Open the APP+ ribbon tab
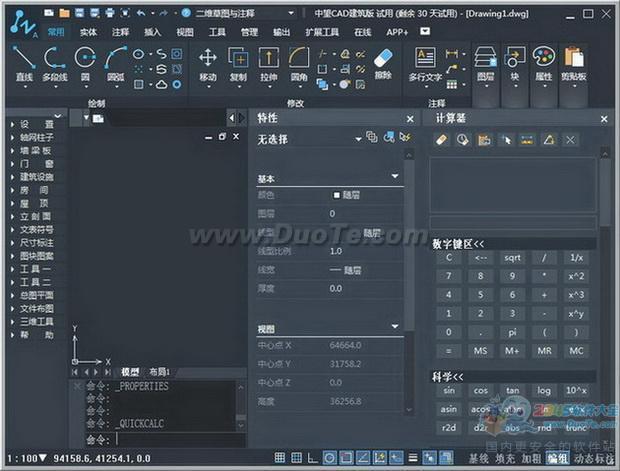This screenshot has height=471, width=620. 397,32
